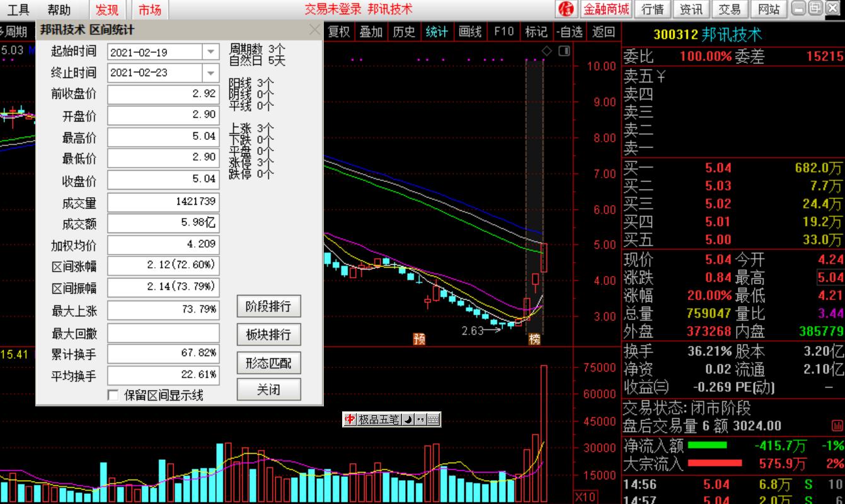Click the 形态匹配 button
The image size is (845, 504).
pos(268,363)
